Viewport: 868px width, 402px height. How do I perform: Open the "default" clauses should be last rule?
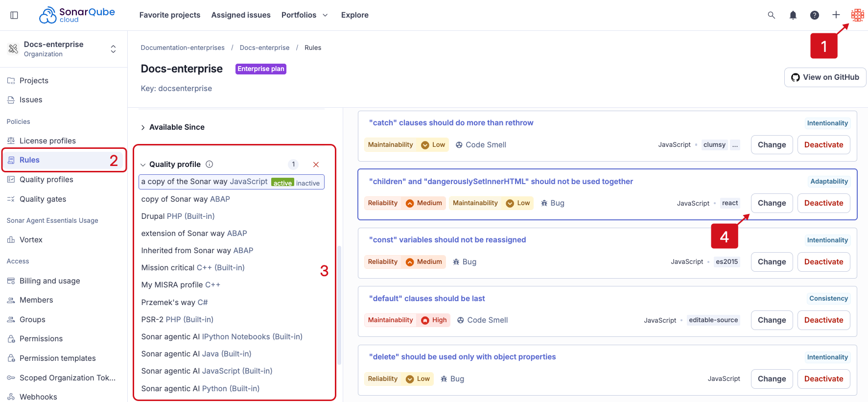pos(427,299)
